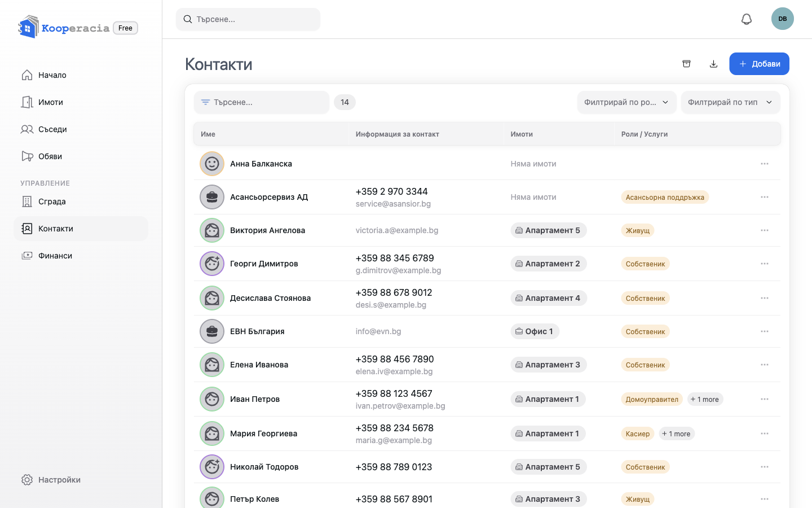Go to Начало in sidebar
812x508 pixels.
pyautogui.click(x=81, y=75)
